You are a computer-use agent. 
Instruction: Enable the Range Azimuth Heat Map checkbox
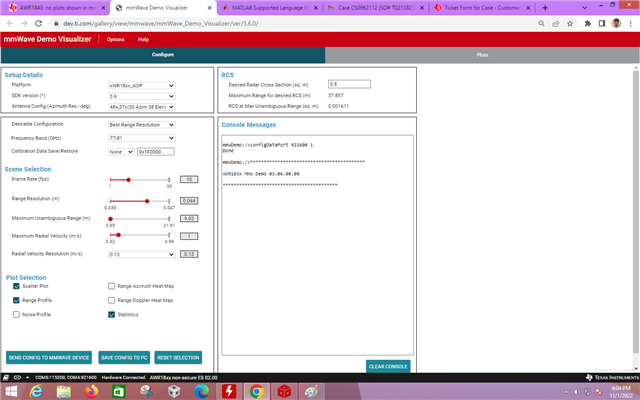[x=111, y=286]
